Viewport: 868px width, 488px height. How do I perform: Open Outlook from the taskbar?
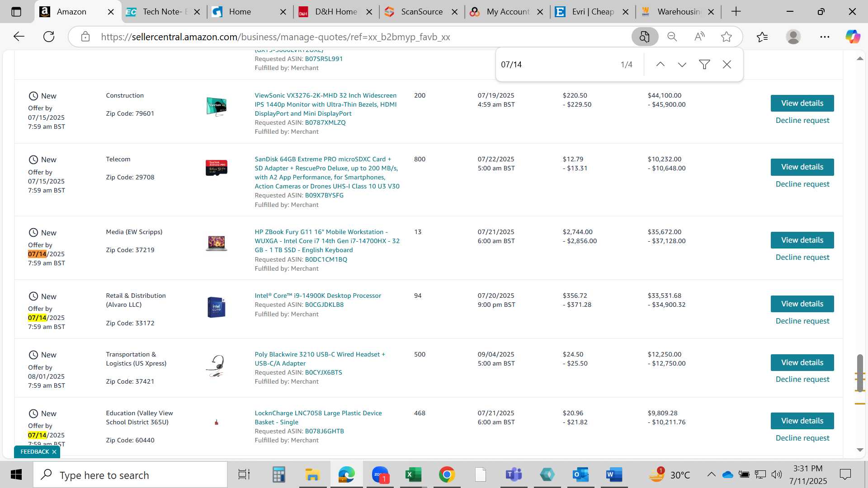[x=580, y=475]
